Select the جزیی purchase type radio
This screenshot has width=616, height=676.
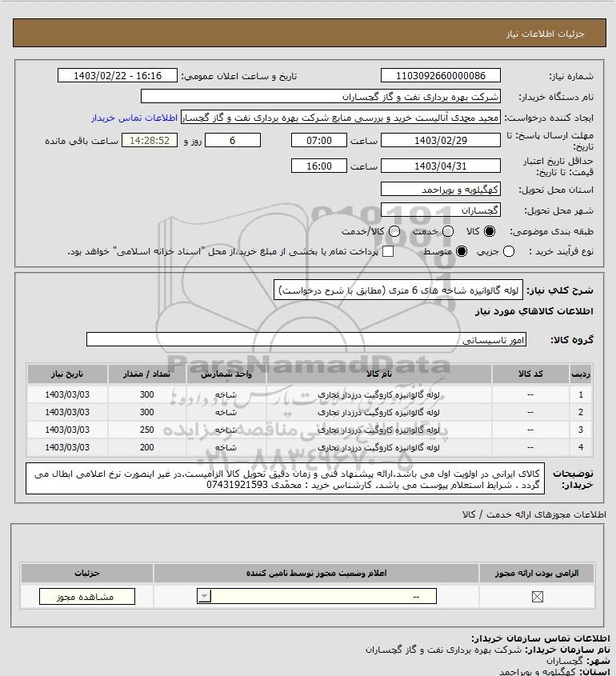pyautogui.click(x=509, y=251)
